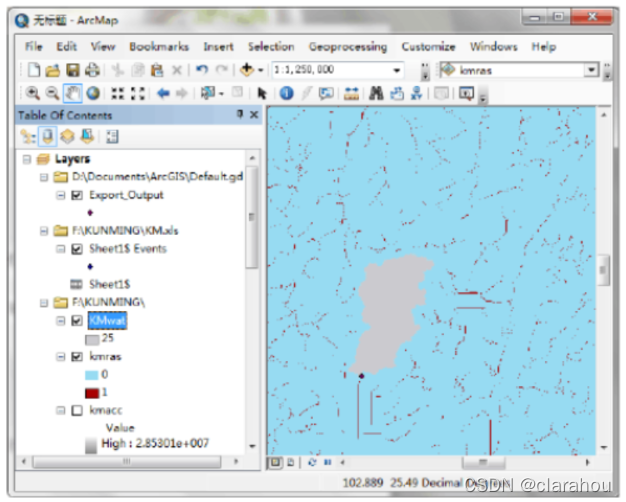626x502 pixels.
Task: Click the Add Data button
Action: coord(247,70)
